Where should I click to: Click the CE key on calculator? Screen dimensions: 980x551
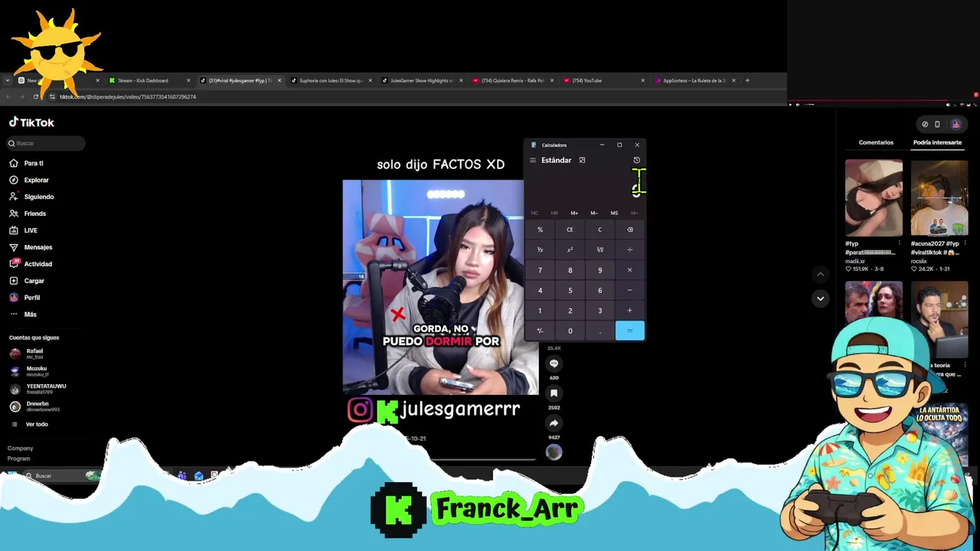570,230
